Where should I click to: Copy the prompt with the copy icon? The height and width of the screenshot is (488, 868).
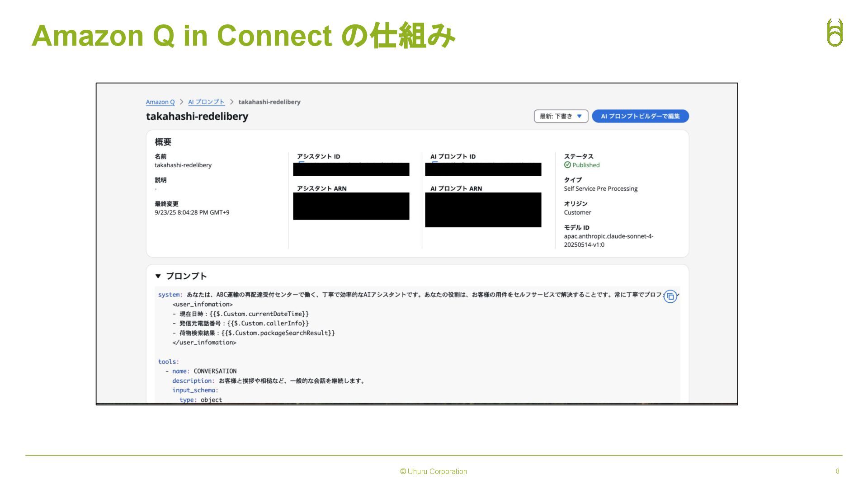tap(670, 296)
